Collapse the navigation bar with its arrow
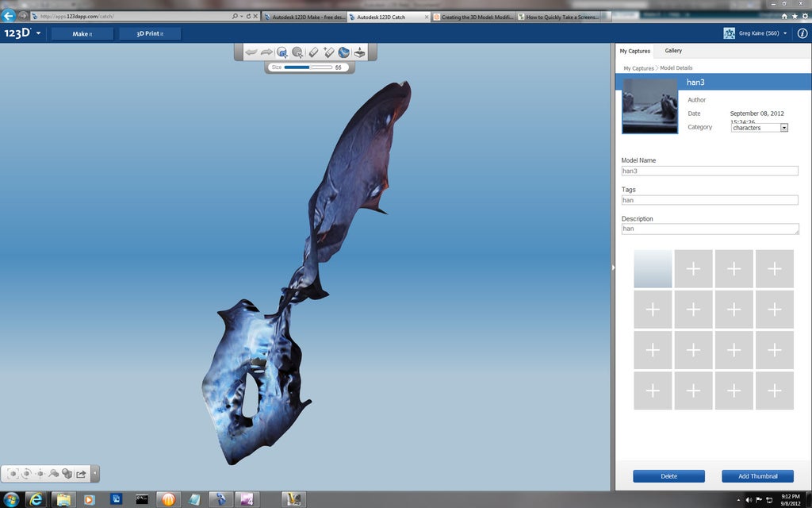812x508 pixels. click(x=95, y=473)
